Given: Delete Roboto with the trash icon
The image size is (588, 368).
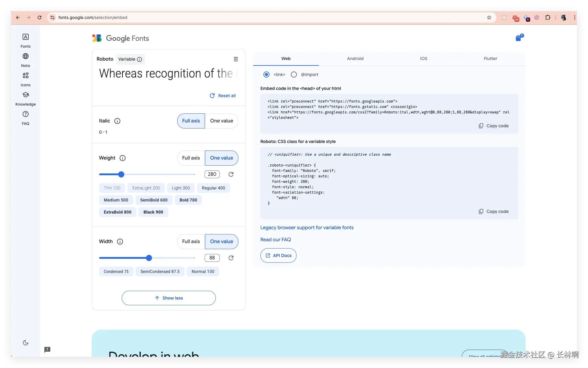Looking at the screenshot, I should pos(236,59).
